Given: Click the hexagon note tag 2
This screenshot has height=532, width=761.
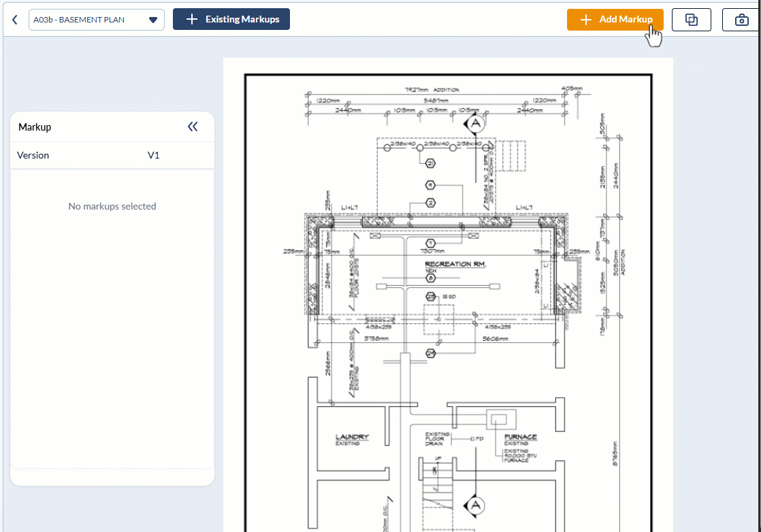Looking at the screenshot, I should coord(430,203).
